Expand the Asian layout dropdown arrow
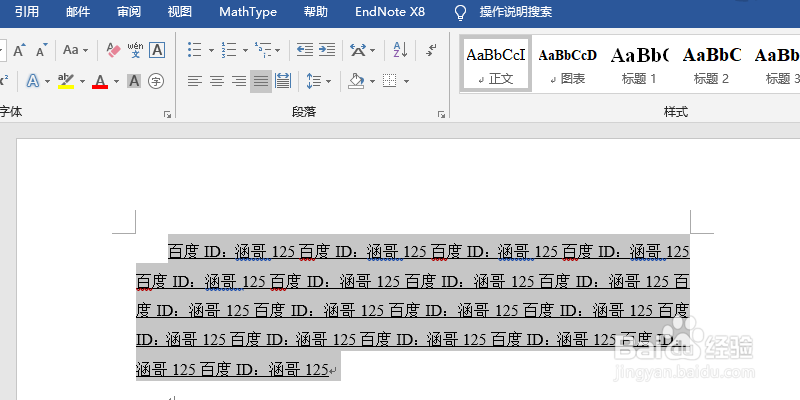 coord(372,51)
